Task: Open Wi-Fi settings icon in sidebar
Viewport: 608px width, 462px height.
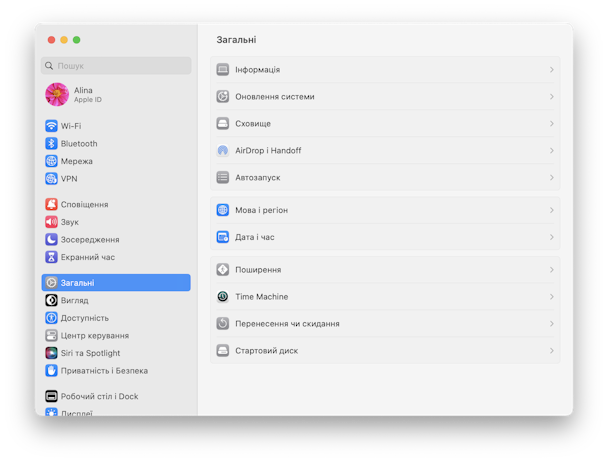Action: tap(51, 126)
